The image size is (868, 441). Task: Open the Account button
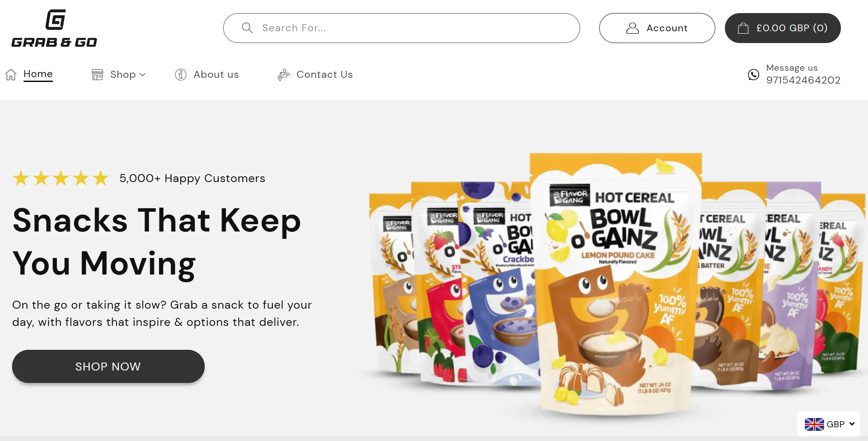point(657,28)
